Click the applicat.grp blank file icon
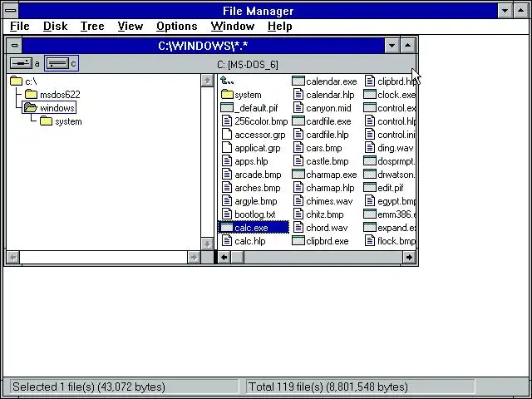This screenshot has width=532, height=399. coord(227,148)
